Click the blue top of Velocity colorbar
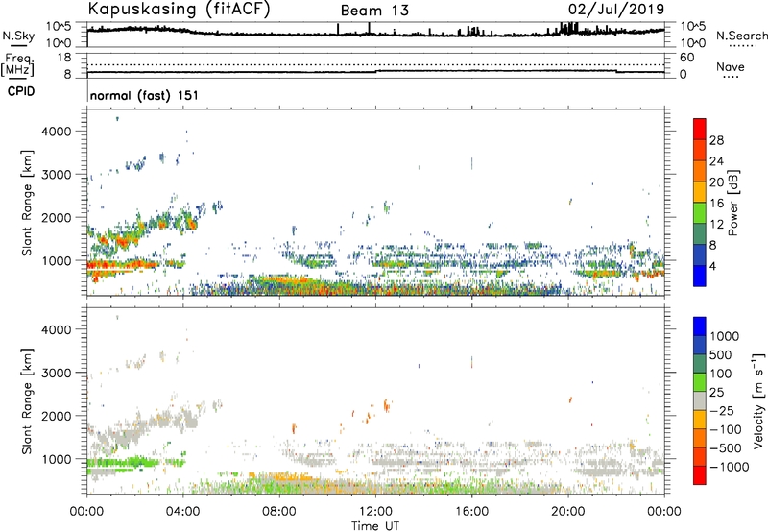Screen dimensions: 768x532 pyautogui.click(x=700, y=326)
